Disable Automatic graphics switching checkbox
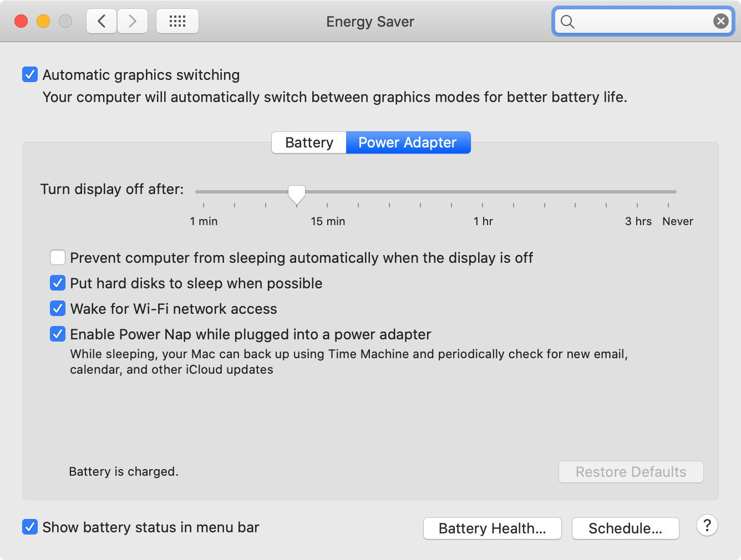The image size is (741, 560). point(30,74)
